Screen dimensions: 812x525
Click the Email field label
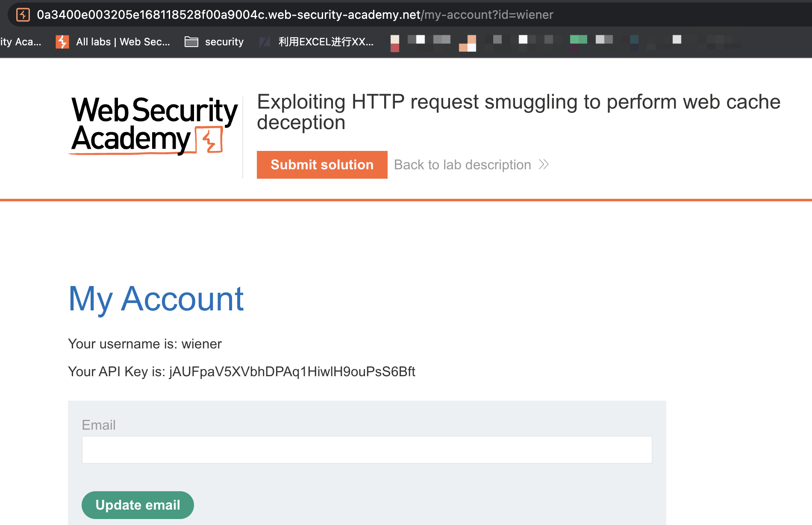pyautogui.click(x=99, y=425)
